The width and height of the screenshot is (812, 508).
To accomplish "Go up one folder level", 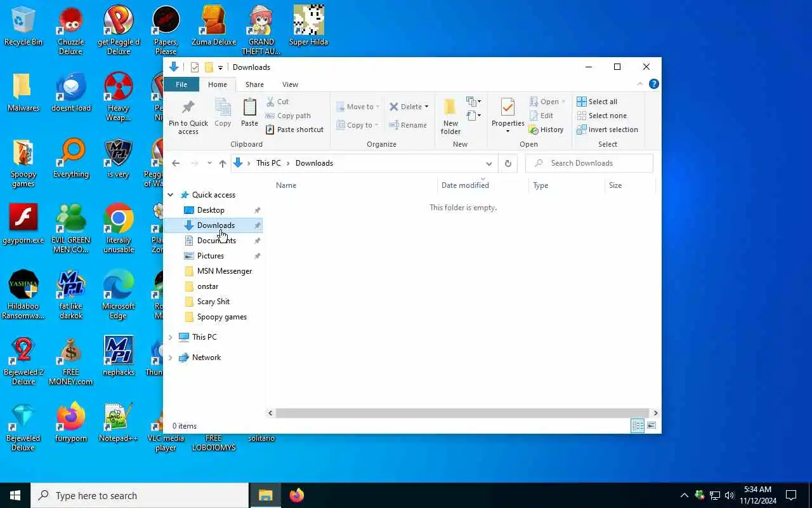I will point(222,163).
